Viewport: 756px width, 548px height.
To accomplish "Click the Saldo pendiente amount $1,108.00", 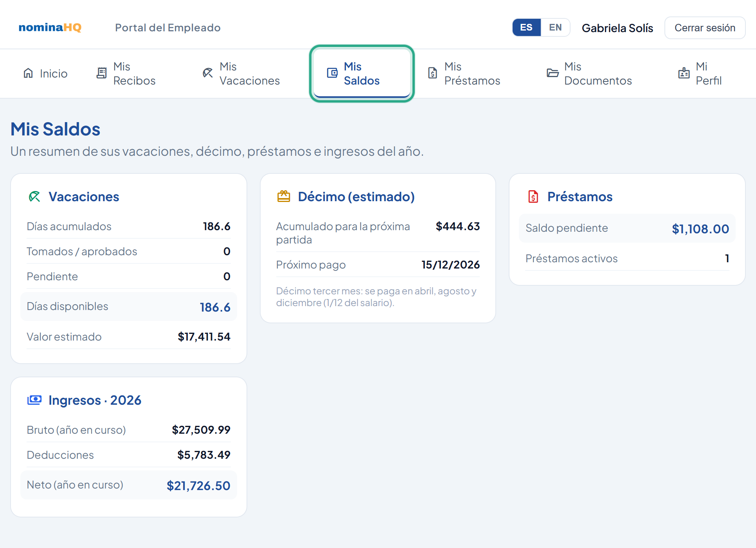I will 700,229.
